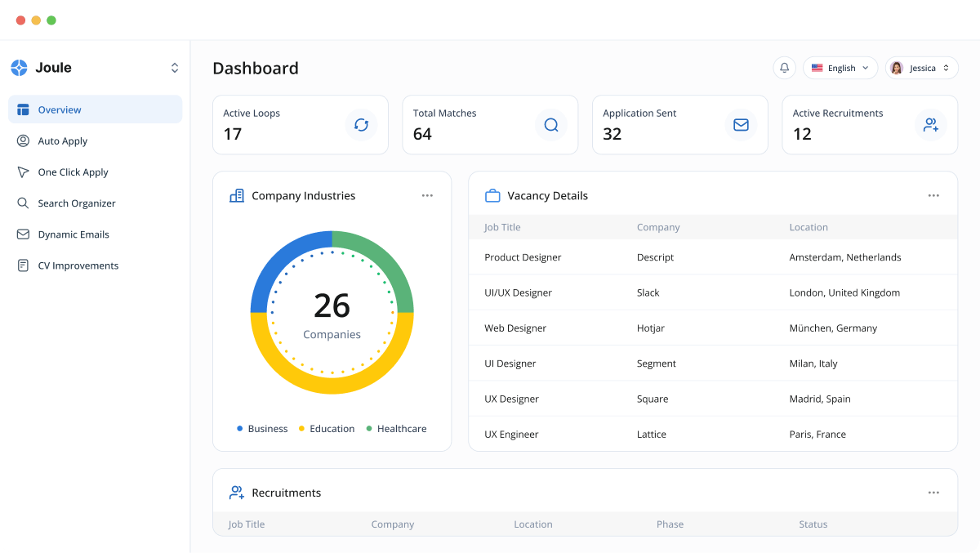Image resolution: width=980 pixels, height=553 pixels.
Task: Open Vacancy Details more options menu
Action: pyautogui.click(x=933, y=196)
